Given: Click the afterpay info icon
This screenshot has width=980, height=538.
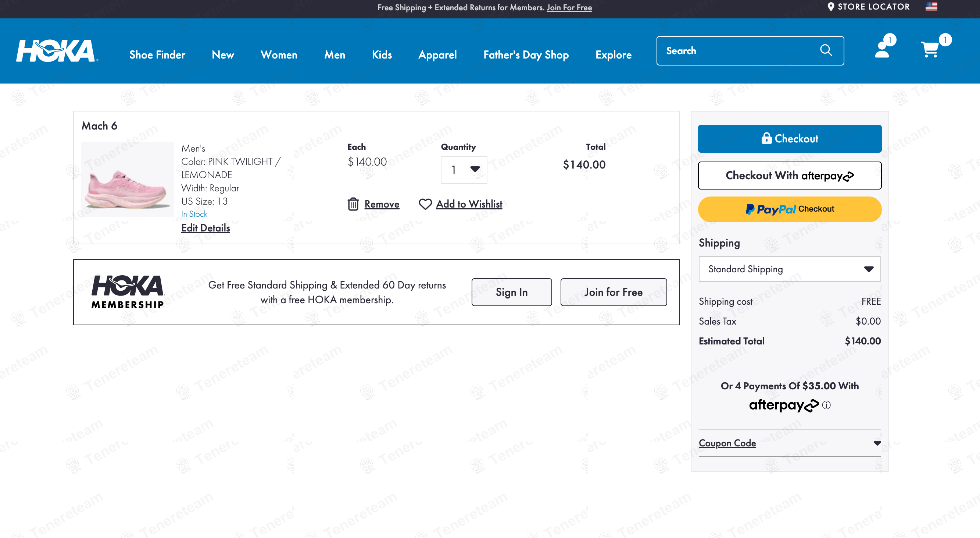Looking at the screenshot, I should coord(826,405).
